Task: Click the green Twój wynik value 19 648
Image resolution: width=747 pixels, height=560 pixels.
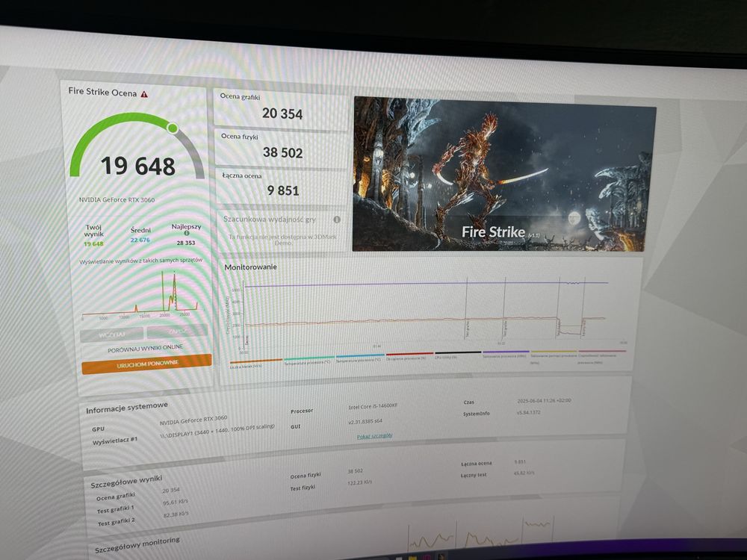Action: pyautogui.click(x=93, y=244)
